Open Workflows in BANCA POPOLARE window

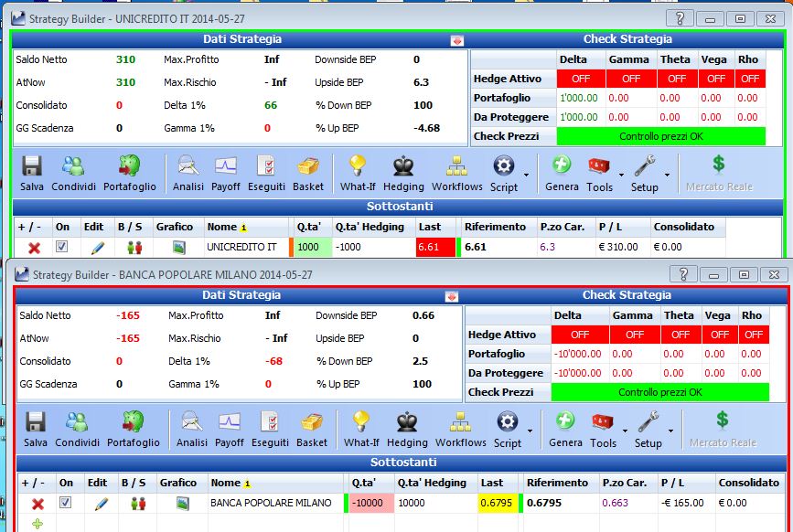click(x=460, y=430)
